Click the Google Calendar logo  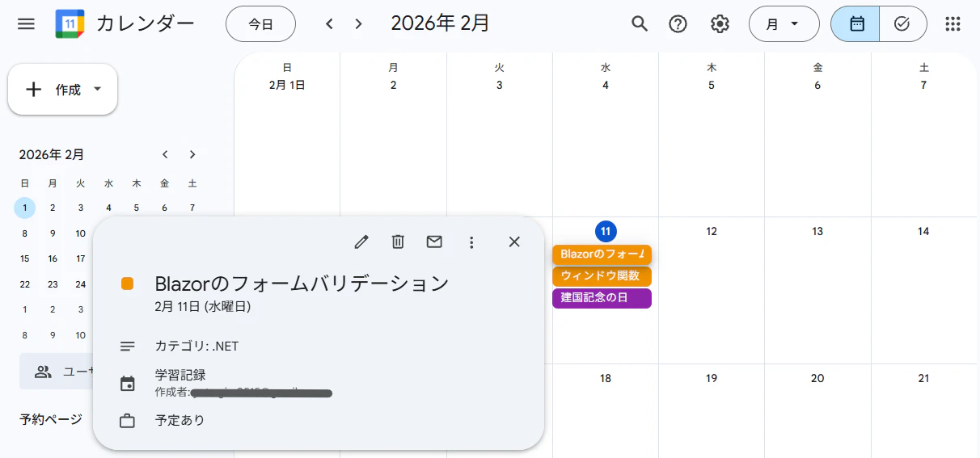pyautogui.click(x=70, y=24)
